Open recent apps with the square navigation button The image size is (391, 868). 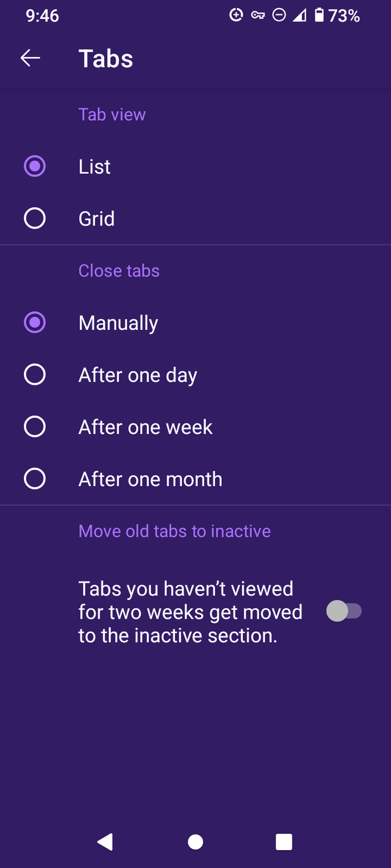(x=283, y=842)
